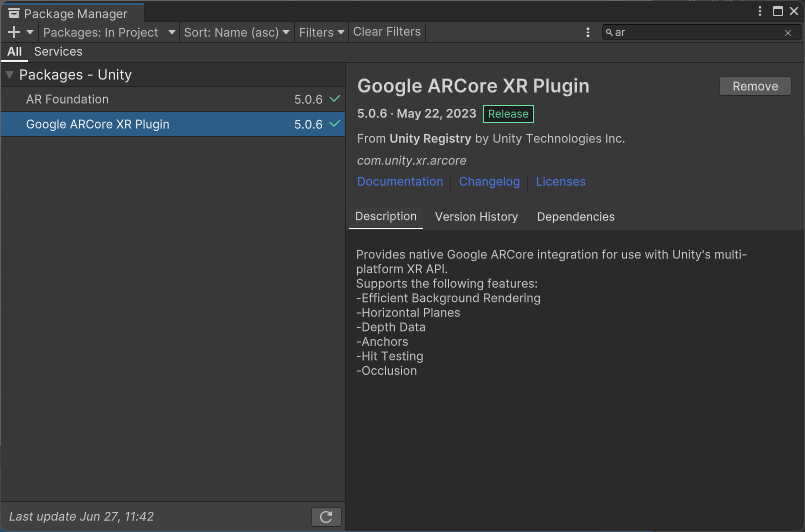Select the AR Foundation package row
805x532 pixels.
172,99
